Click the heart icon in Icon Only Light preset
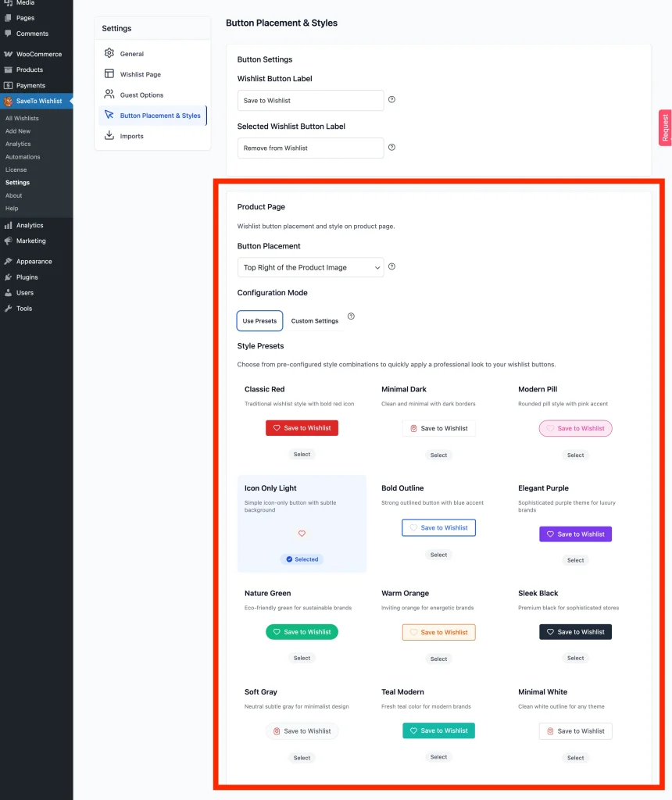The image size is (672, 800). 302,534
